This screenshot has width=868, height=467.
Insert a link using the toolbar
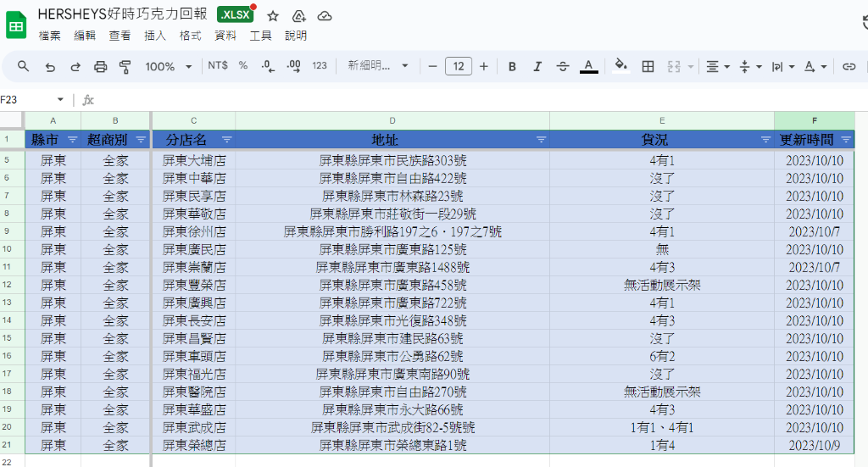click(x=849, y=66)
